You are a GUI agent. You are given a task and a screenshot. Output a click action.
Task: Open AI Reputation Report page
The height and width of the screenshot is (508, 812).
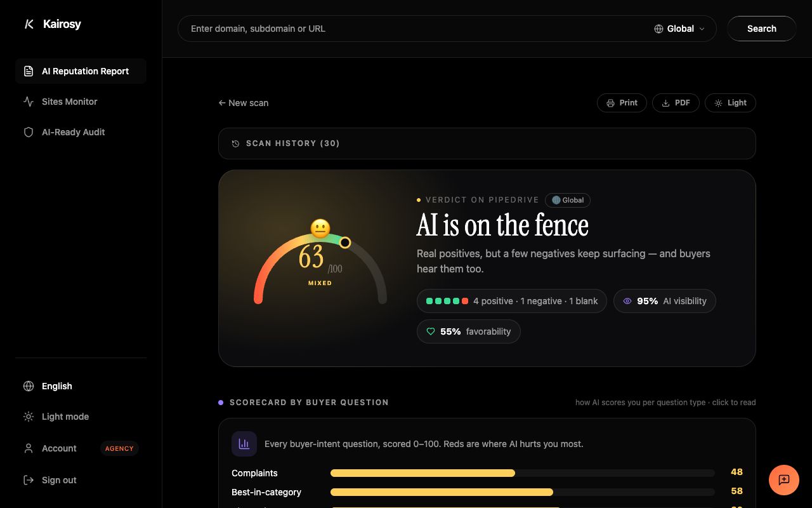pyautogui.click(x=81, y=71)
